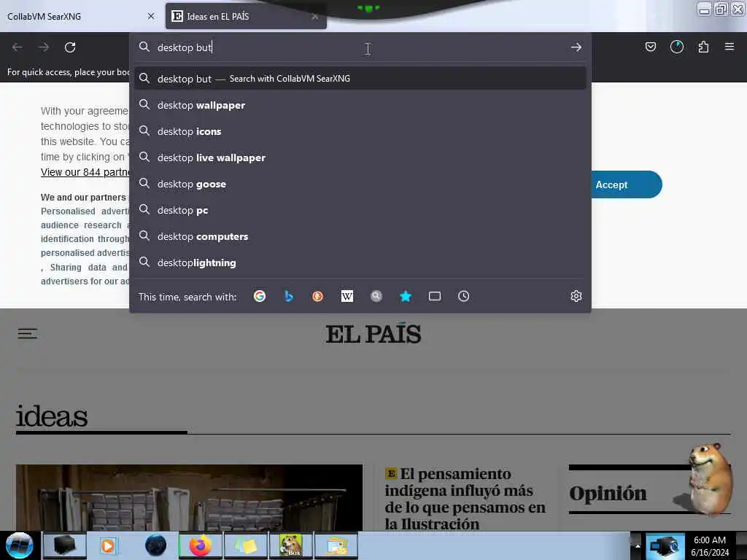Pick the gray magnifier search engine icon
Screen dimensions: 747x560
coord(376,296)
